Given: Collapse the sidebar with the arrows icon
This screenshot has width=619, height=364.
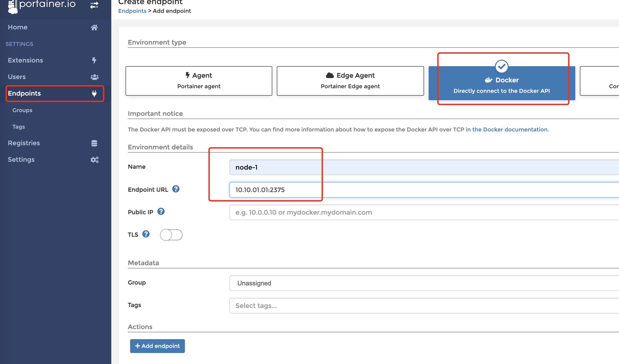Looking at the screenshot, I should click(94, 5).
